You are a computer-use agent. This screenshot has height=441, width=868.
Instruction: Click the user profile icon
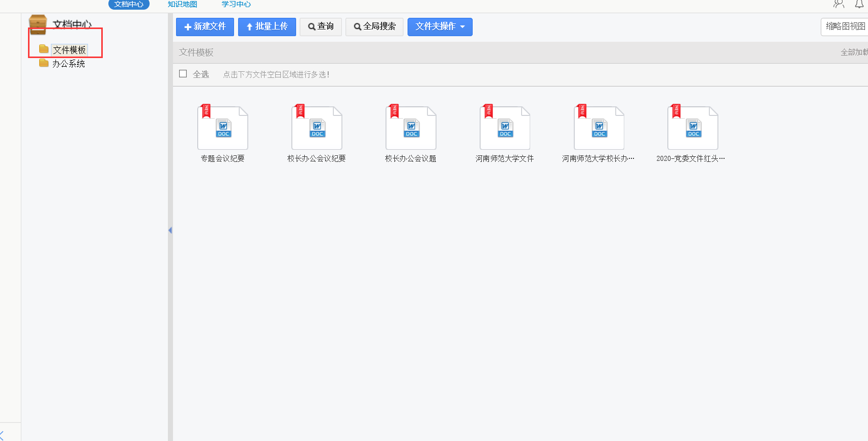point(838,4)
